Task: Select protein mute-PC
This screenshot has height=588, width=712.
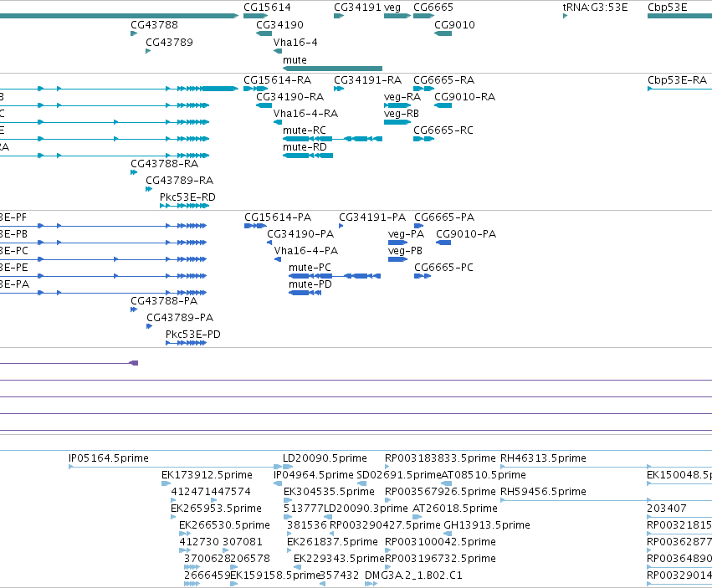Action: (x=310, y=268)
